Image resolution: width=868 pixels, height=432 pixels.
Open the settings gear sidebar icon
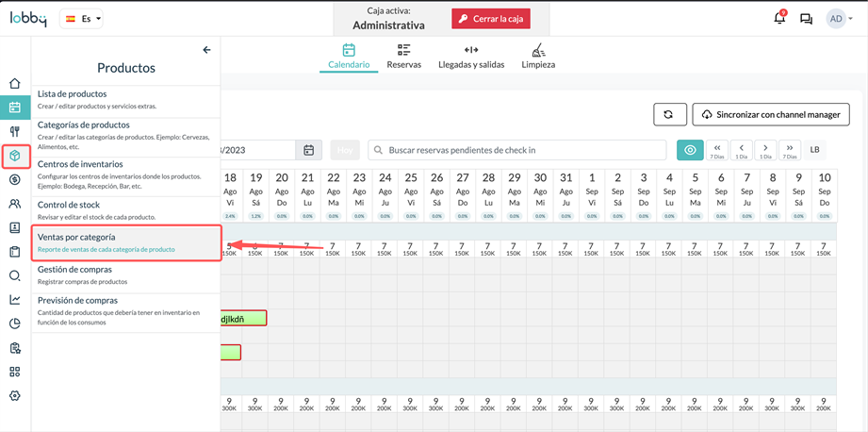point(15,395)
